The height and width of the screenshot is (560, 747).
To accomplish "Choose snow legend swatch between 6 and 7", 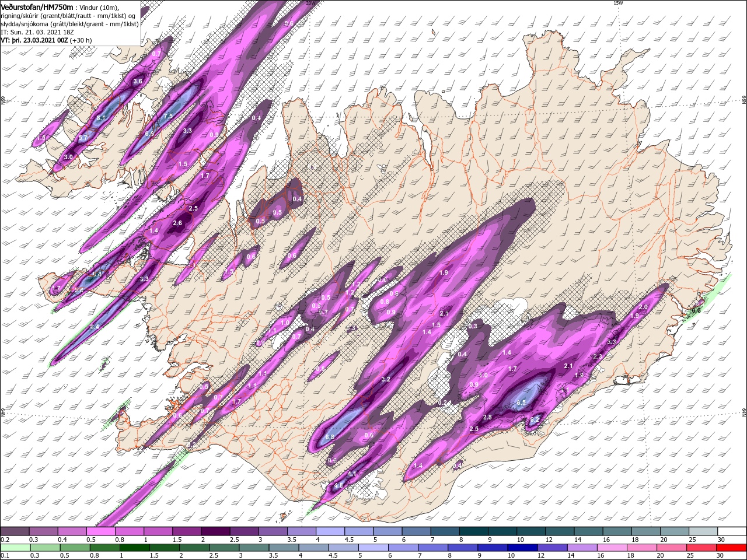I will coord(416,531).
